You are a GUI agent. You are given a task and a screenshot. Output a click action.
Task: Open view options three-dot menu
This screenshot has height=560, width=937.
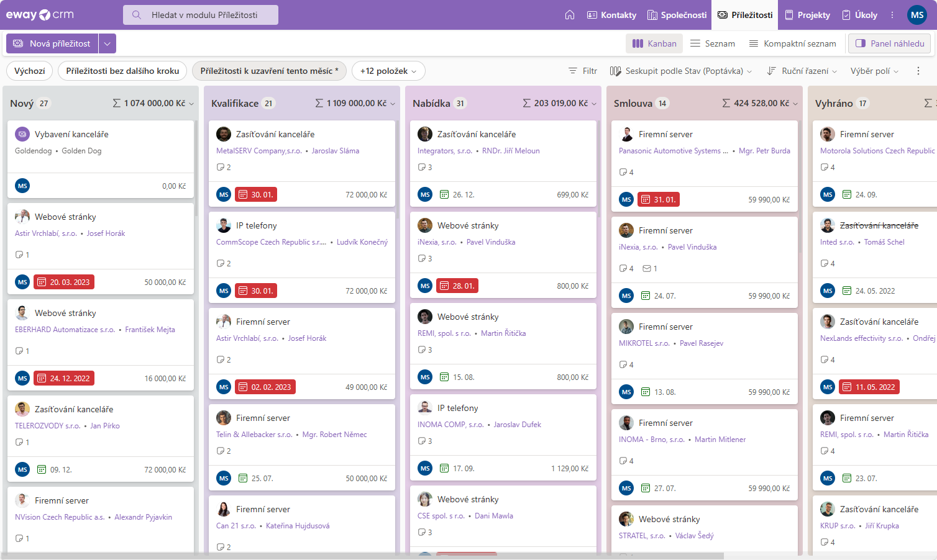point(918,71)
